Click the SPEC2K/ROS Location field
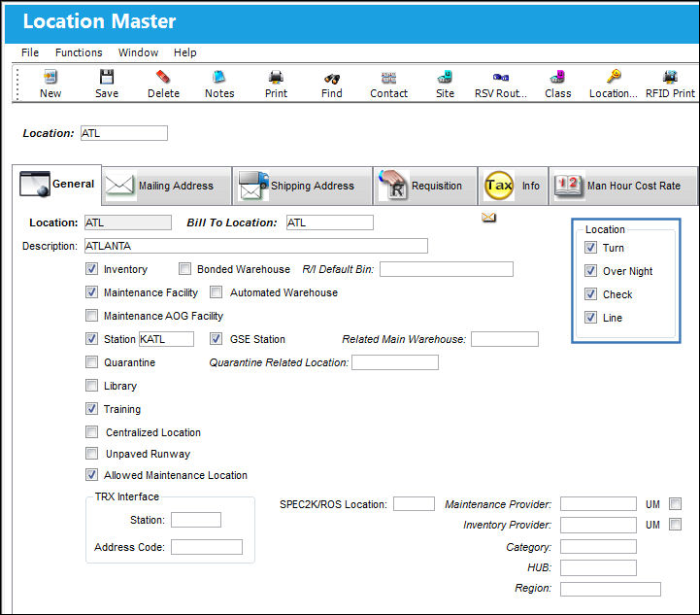This screenshot has width=700, height=615. [x=414, y=504]
